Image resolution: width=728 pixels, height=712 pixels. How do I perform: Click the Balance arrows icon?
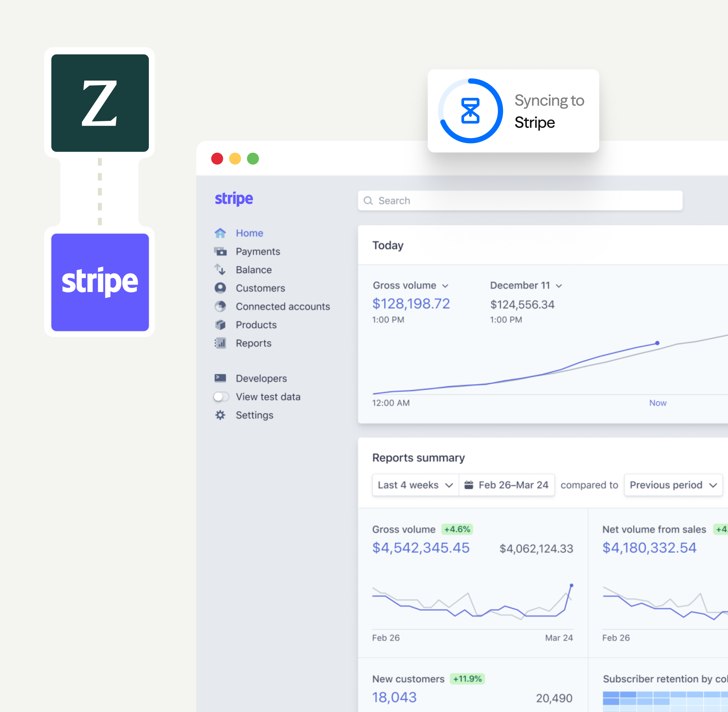coord(220,270)
